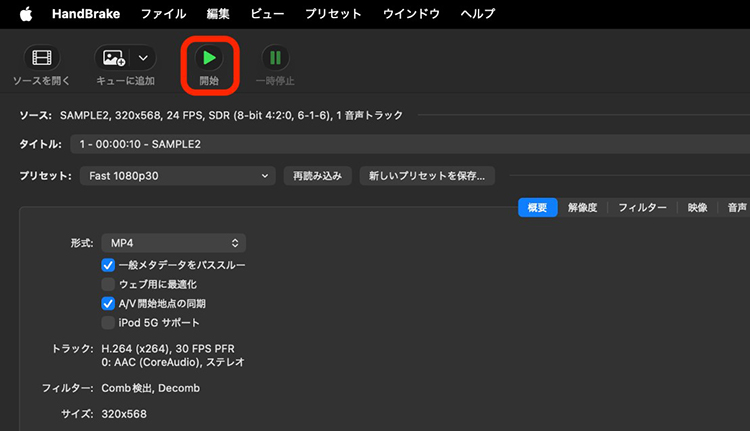The height and width of the screenshot is (431, 750).
Task: Enable ウェブ用に最適化 checkbox
Action: tap(108, 284)
